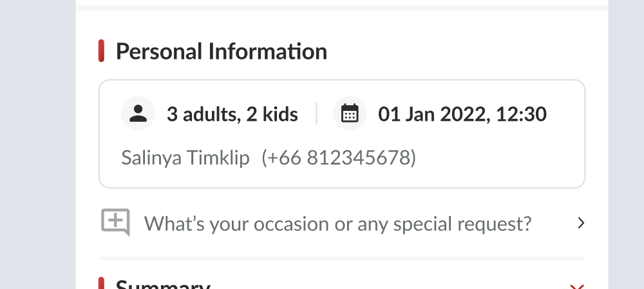Collapse the Summary section with red chevron
This screenshot has height=289, width=644.
coord(577,286)
